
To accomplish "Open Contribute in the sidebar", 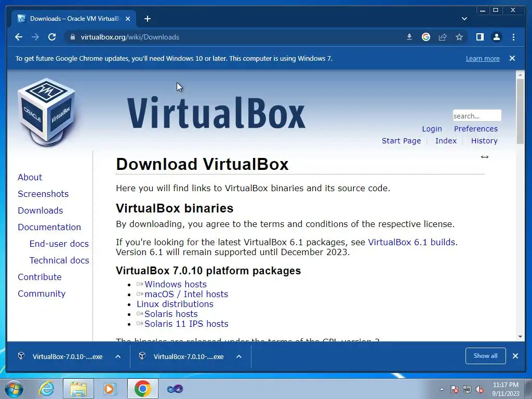I will 39,277.
